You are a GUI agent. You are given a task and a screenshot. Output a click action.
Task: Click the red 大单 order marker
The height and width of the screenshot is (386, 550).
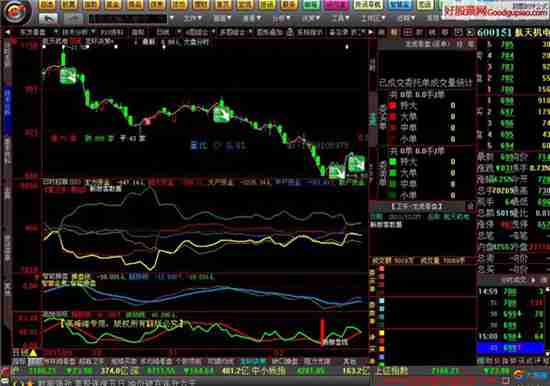[x=393, y=116]
